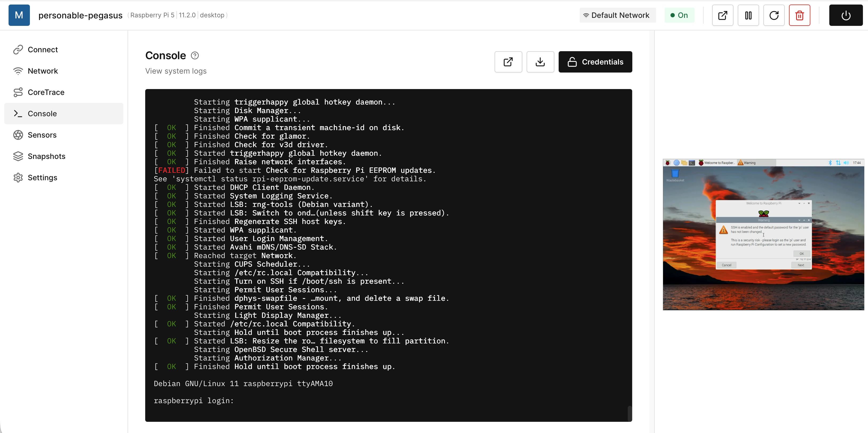This screenshot has width=868, height=433.
Task: Open the Network sidebar section
Action: point(42,71)
